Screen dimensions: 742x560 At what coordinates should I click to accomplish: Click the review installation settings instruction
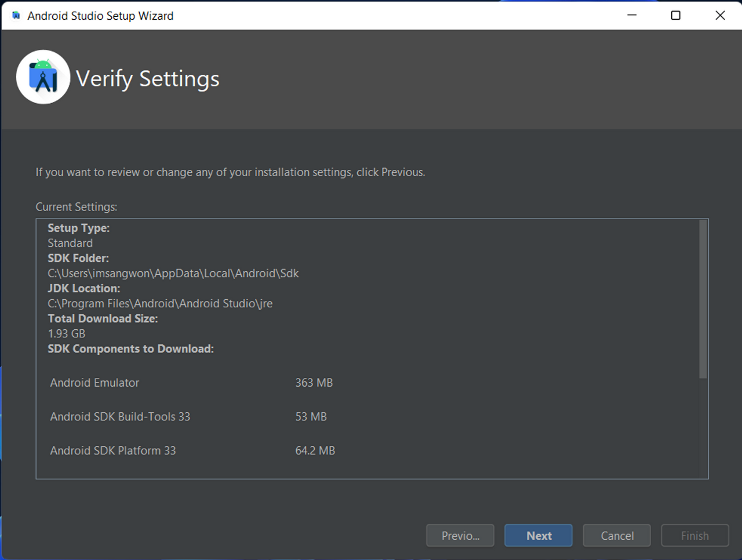click(231, 172)
